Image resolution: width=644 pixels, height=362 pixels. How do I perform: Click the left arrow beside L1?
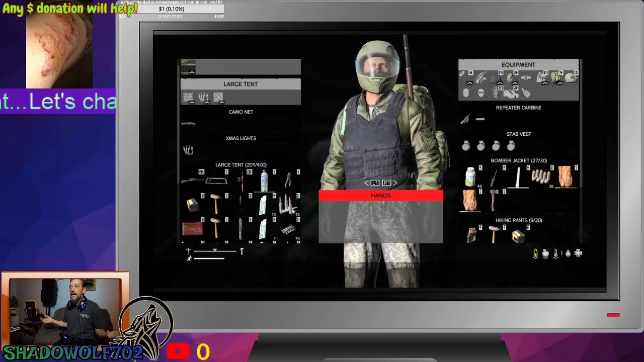point(366,183)
